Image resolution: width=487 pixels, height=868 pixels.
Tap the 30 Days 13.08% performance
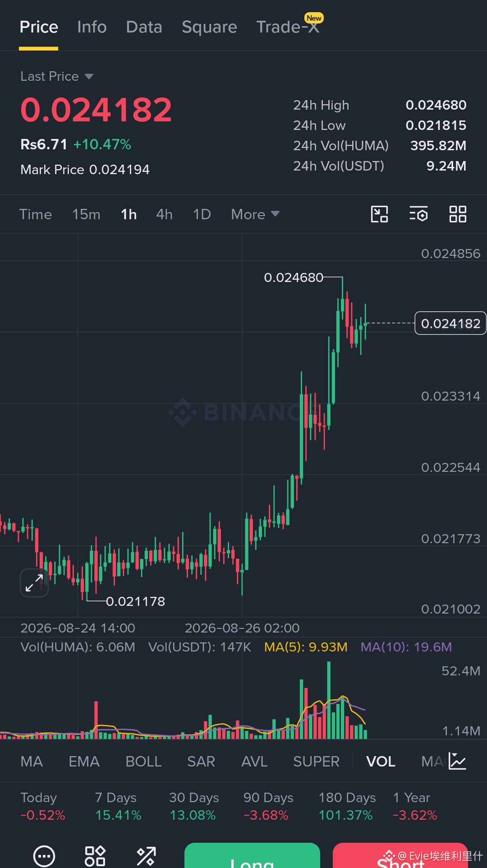[x=194, y=806]
